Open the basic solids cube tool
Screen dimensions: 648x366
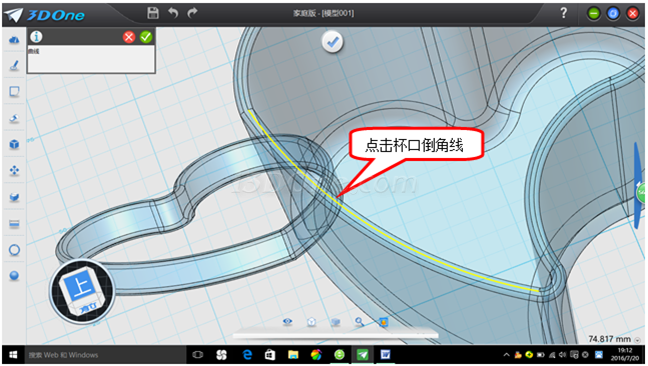[x=14, y=144]
